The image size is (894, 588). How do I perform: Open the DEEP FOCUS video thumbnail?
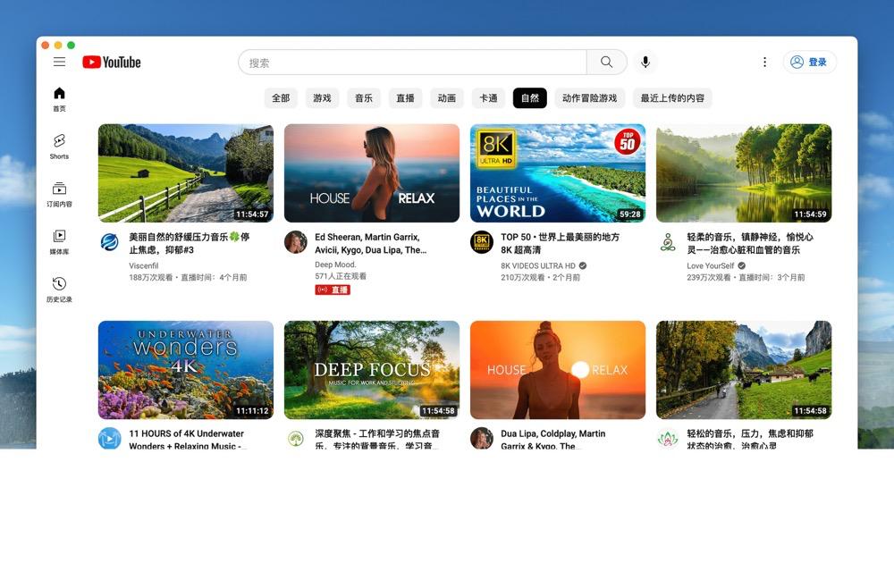coord(370,369)
